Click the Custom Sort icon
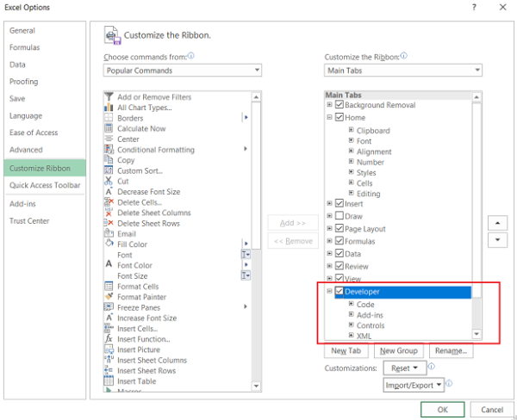517x420 pixels. (109, 170)
